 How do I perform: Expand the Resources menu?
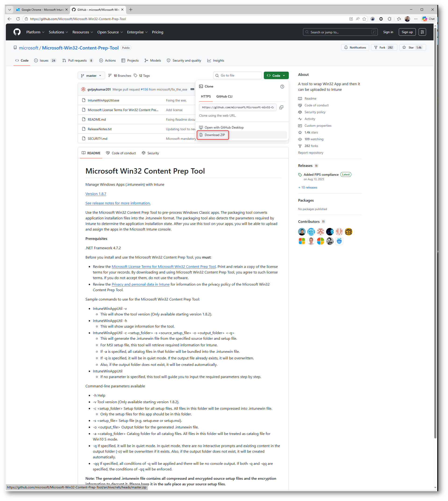83,32
